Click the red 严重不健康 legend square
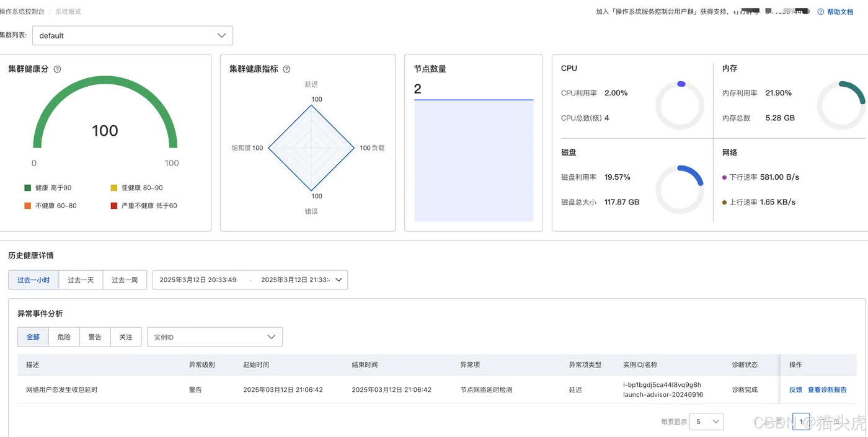Viewport: 868px width, 437px height. (x=113, y=206)
